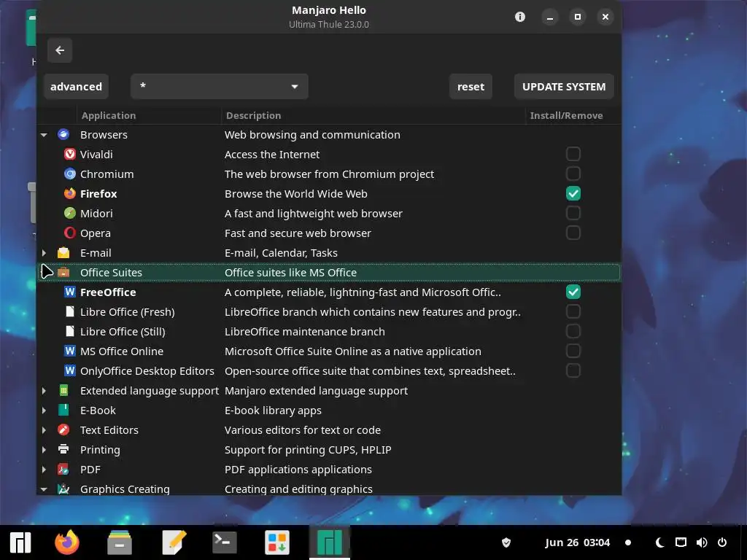Viewport: 747px width, 560px height.
Task: Click the OnlyOffice Desktop Editors icon
Action: pyautogui.click(x=70, y=370)
